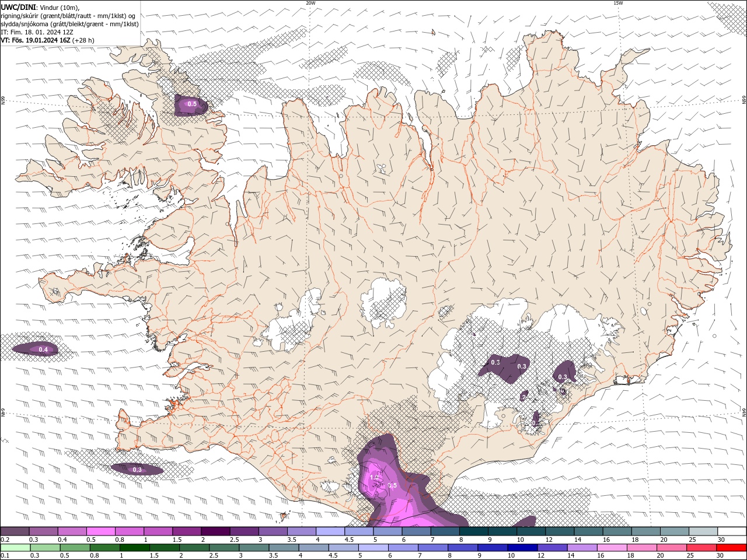
Task: Select the 8 dark teal swatch in upper scale
Action: 474,531
